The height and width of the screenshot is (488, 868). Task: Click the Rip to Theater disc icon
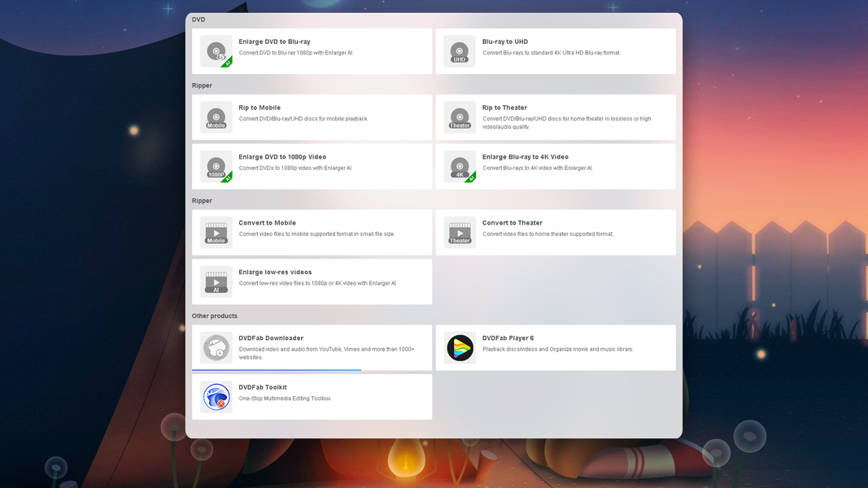tap(460, 117)
